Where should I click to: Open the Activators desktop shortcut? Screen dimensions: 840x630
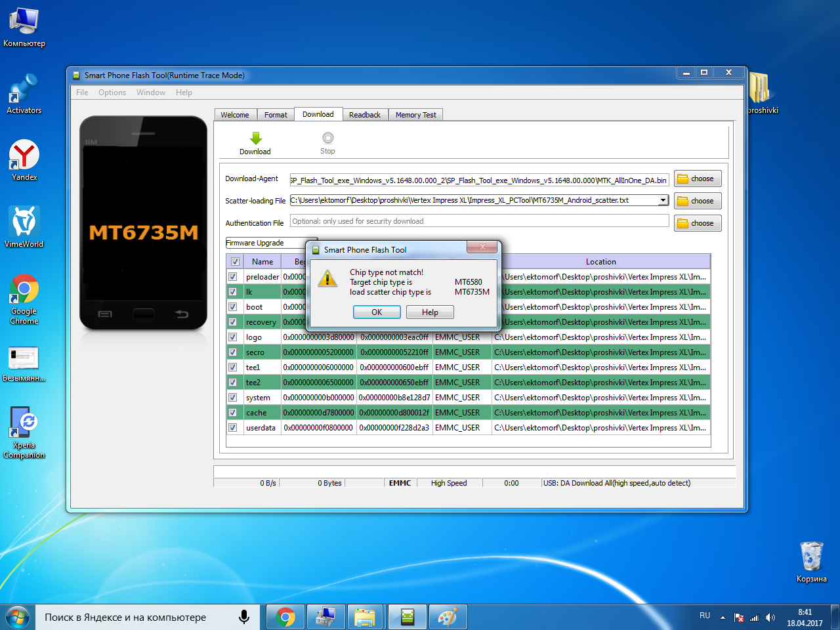[24, 94]
